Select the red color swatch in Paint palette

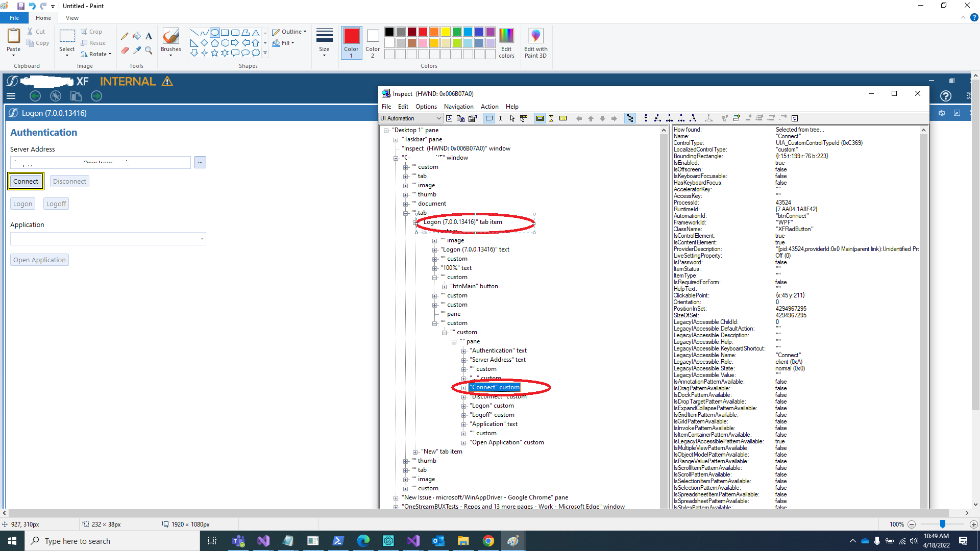[x=423, y=31]
